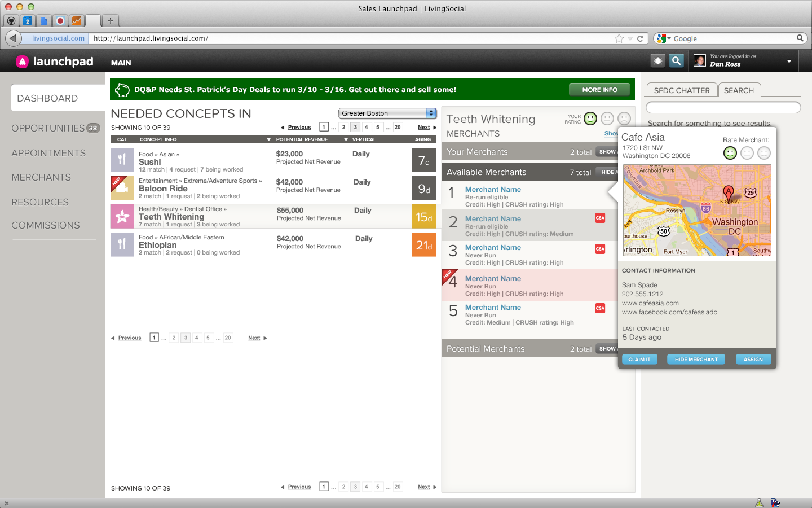Click the 21d orange aging badge
This screenshot has width=812, height=508.
pyautogui.click(x=424, y=245)
